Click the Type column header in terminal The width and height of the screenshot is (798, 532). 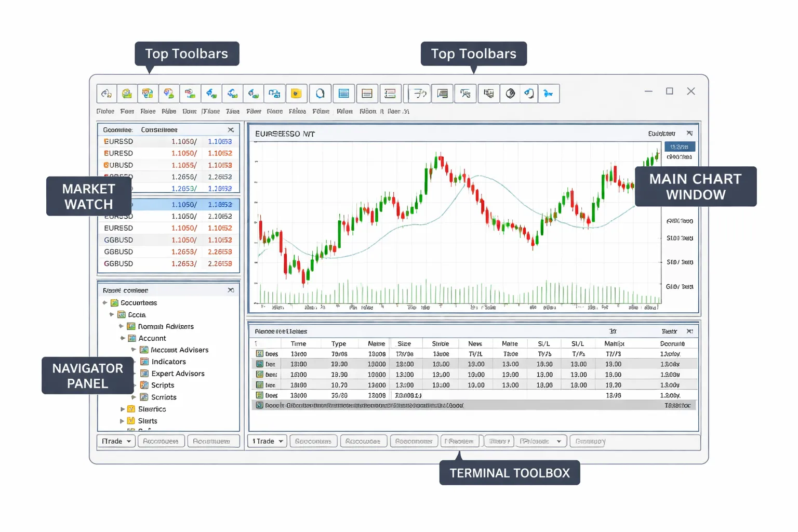[339, 344]
